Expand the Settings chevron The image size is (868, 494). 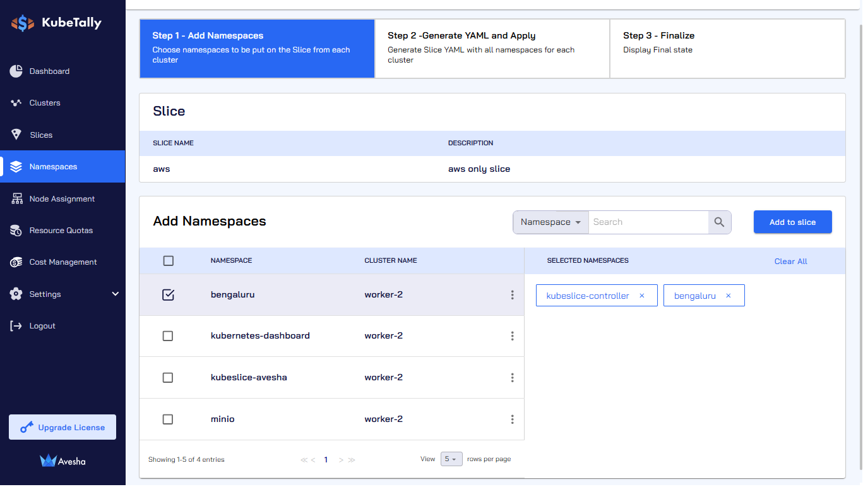pos(116,294)
